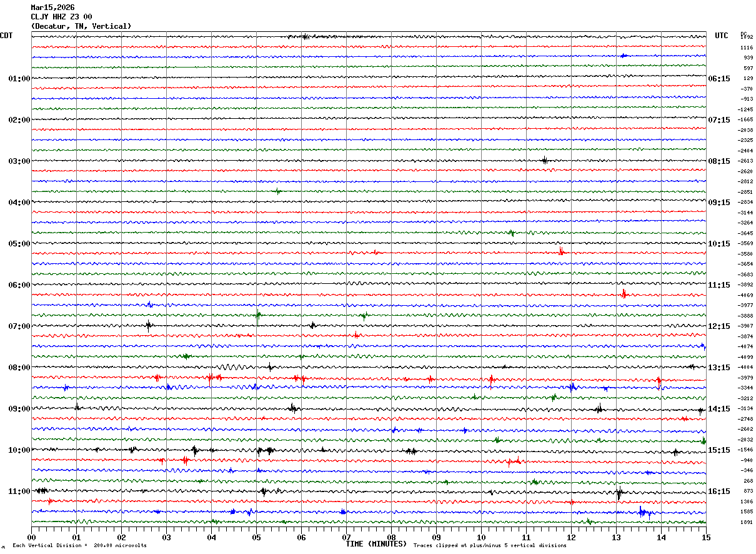Screen dimensions: 756x554
Task: Click the '08:15' UTC time label
Action: click(x=719, y=161)
